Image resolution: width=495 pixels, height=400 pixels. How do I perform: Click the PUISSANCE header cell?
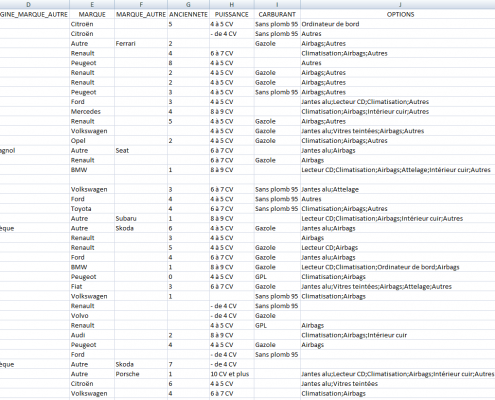click(x=232, y=14)
